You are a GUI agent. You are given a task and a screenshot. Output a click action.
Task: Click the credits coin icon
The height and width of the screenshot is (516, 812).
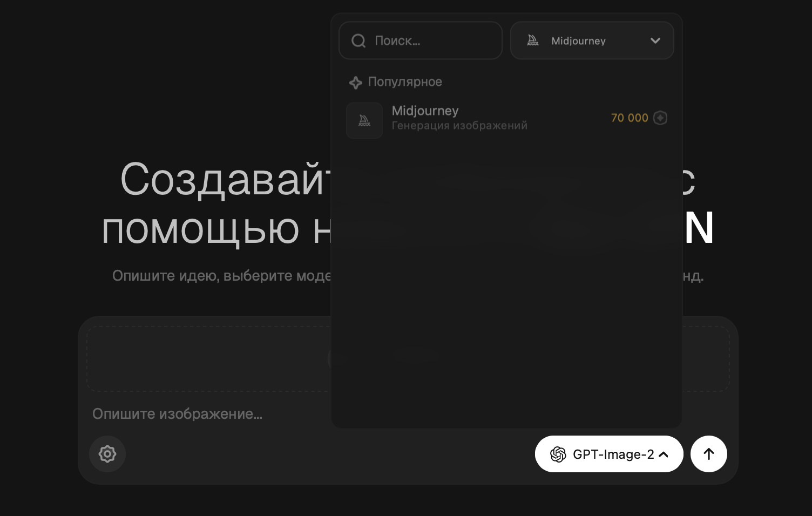(660, 118)
